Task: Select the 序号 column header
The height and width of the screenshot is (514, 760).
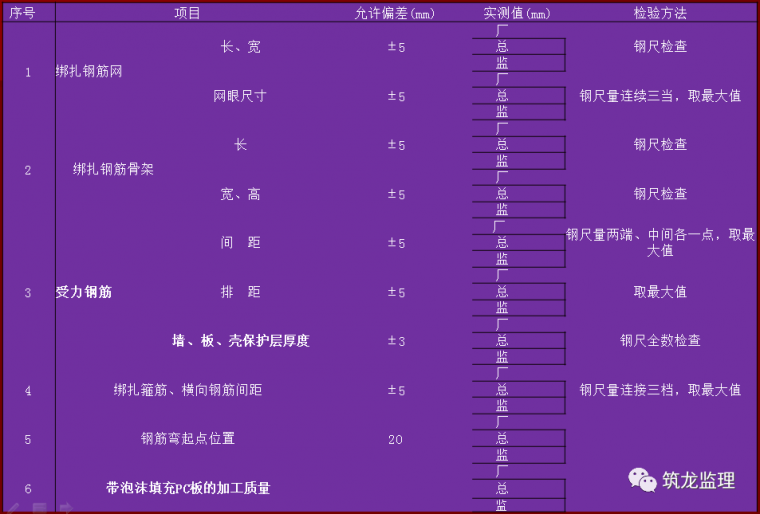Action: click(x=28, y=13)
